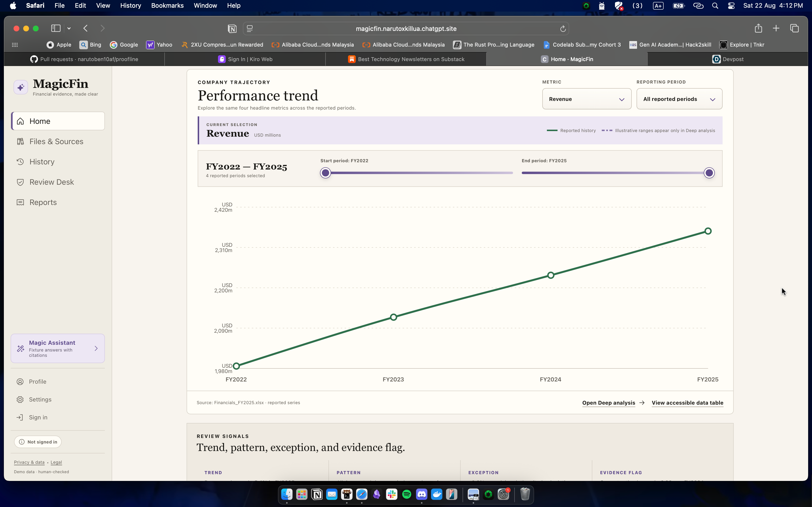
Task: Click the Open Deep analysis link
Action: point(608,403)
